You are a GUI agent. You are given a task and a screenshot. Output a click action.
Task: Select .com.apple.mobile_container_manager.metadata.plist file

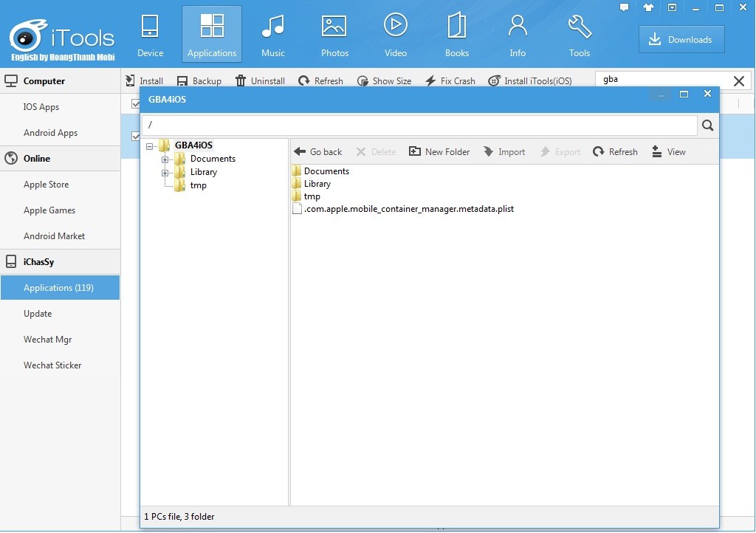coord(404,209)
